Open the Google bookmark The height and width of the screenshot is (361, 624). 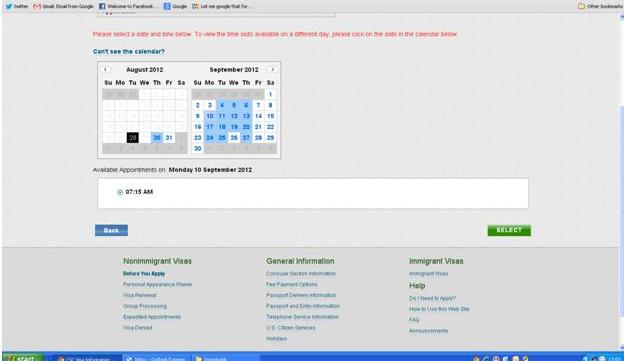click(x=176, y=6)
